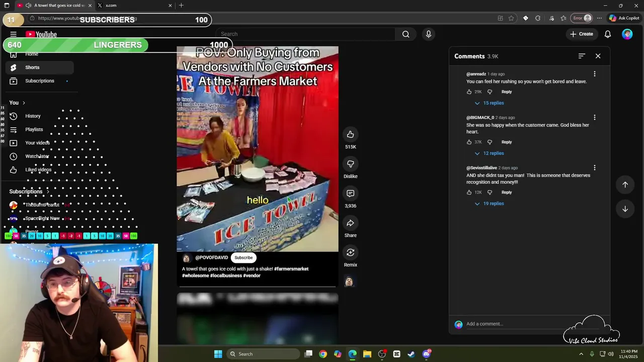Image resolution: width=644 pixels, height=362 pixels.
Task: Dislike the Ice Towel short
Action: (350, 164)
